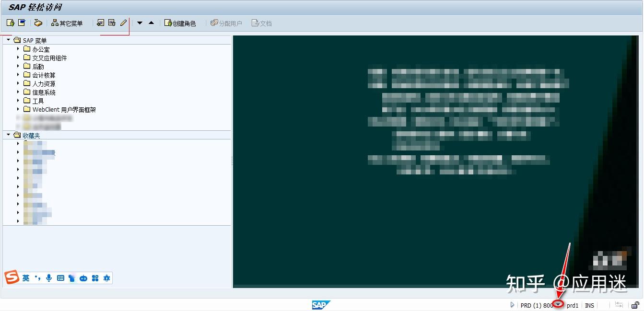The image size is (644, 311).
Task: Delete favorites toolbar icon
Action: point(112,23)
